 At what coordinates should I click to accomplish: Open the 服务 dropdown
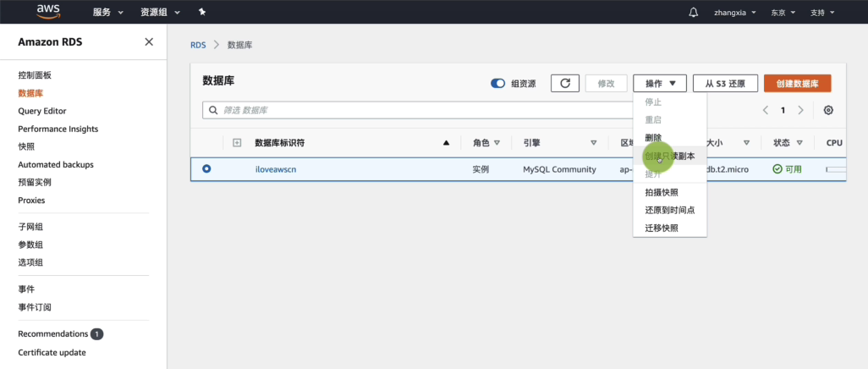[108, 12]
